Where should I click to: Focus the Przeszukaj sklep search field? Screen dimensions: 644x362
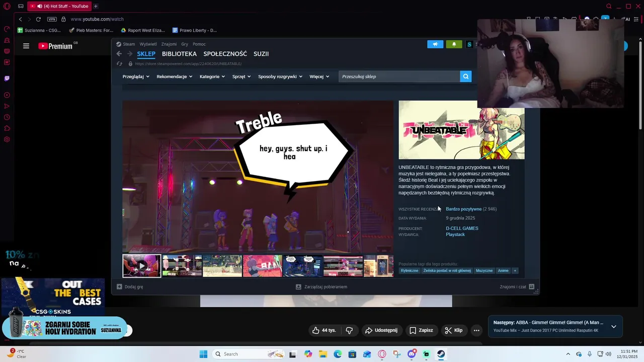pos(399,76)
